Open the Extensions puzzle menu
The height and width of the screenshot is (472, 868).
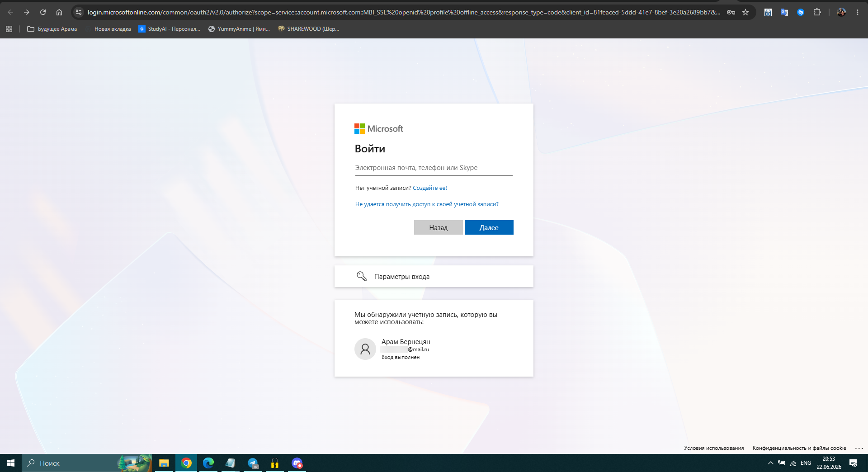click(817, 12)
